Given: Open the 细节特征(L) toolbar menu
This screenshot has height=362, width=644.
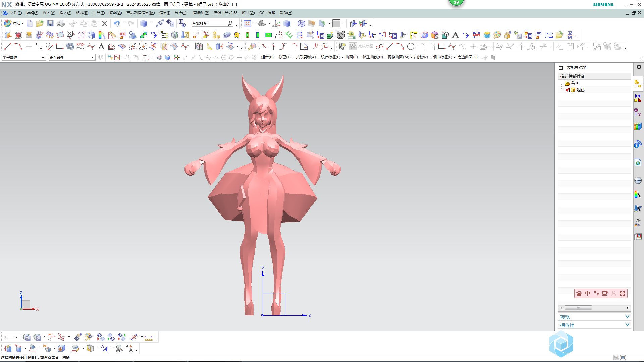Looking at the screenshot, I should pos(444,57).
